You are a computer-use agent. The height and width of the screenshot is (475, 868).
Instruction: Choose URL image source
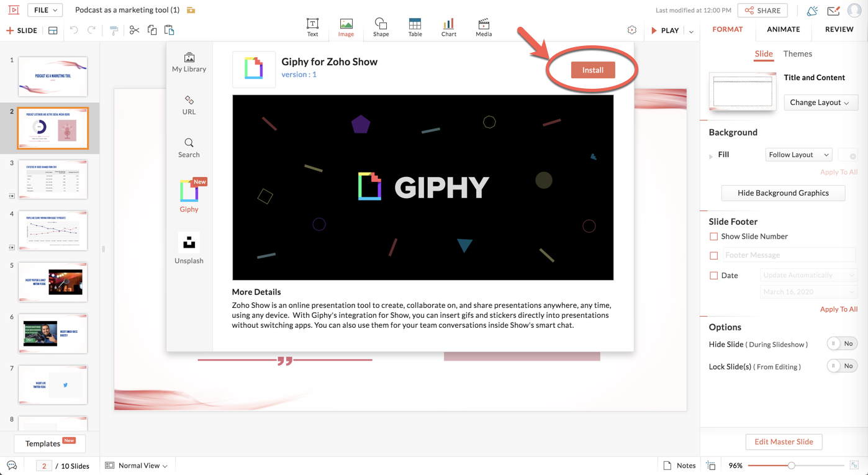coord(189,106)
